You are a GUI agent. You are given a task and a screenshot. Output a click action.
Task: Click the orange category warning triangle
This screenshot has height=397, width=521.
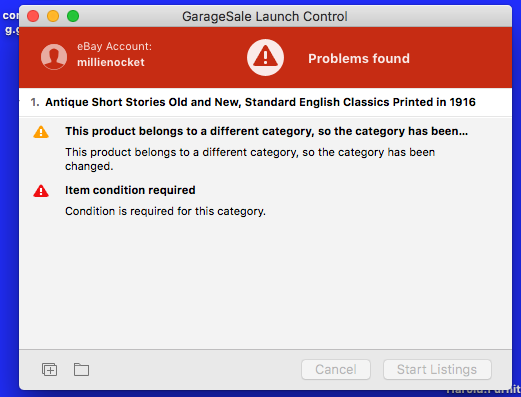coord(41,132)
